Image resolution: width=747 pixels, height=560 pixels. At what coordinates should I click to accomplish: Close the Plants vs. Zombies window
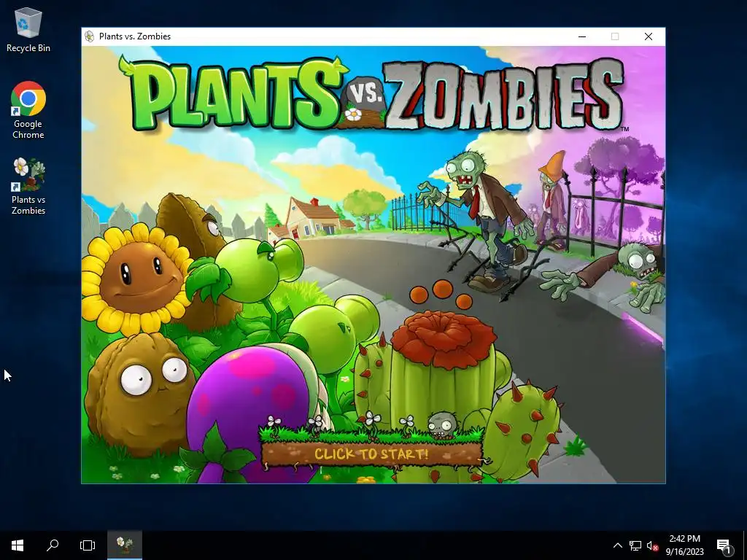(x=649, y=36)
